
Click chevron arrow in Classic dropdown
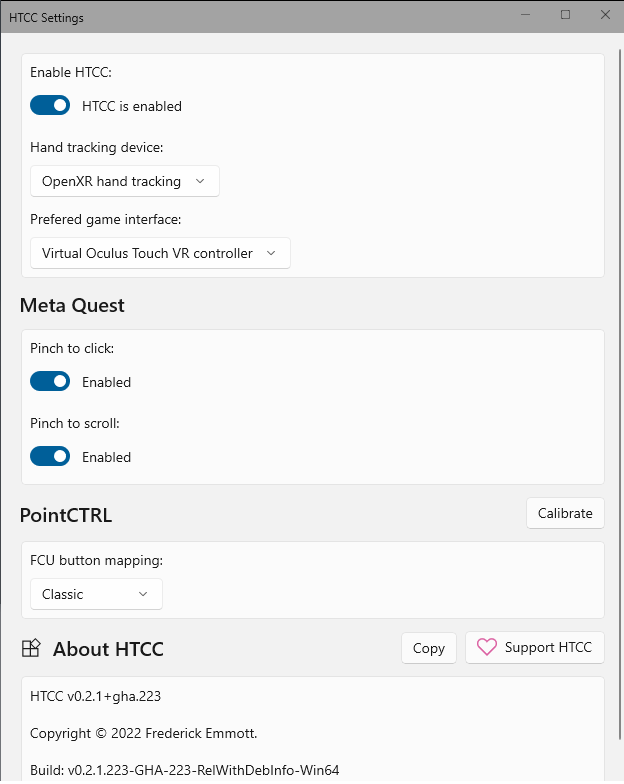click(x=143, y=594)
